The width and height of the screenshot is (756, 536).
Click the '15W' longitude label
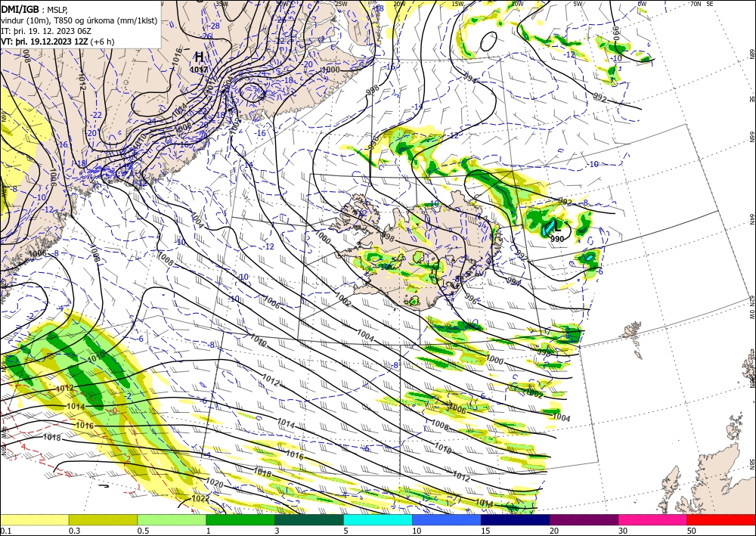[457, 4]
